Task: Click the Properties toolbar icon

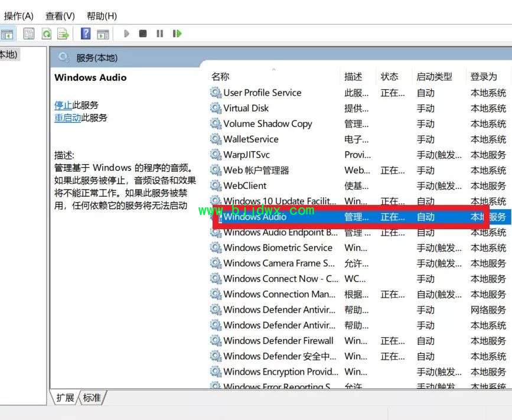Action: click(x=29, y=34)
